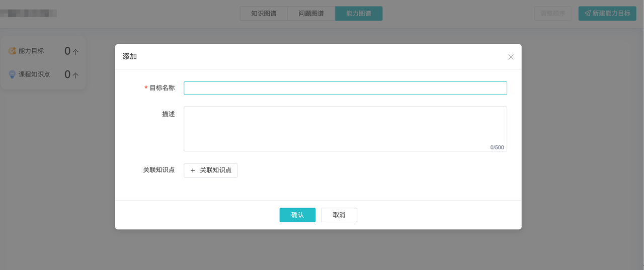Viewport: 644px width, 270px height.
Task: Click the 添加 dialog title
Action: (130, 56)
